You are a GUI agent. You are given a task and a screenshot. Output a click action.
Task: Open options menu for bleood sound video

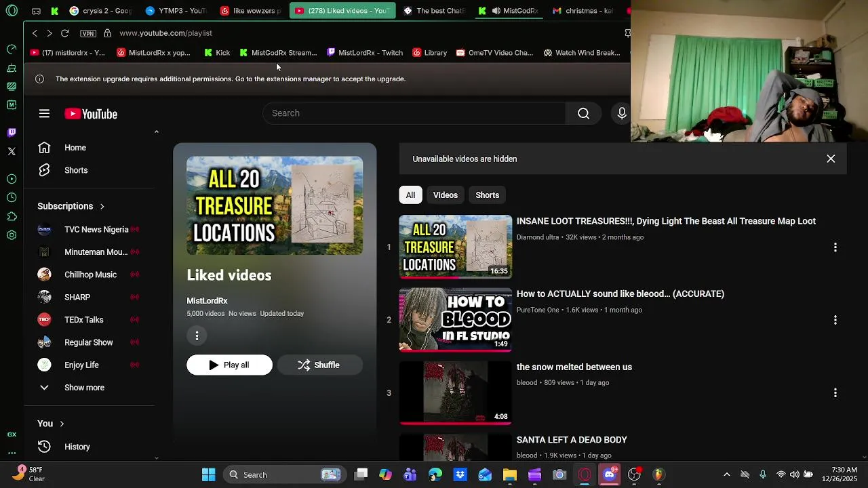(835, 320)
